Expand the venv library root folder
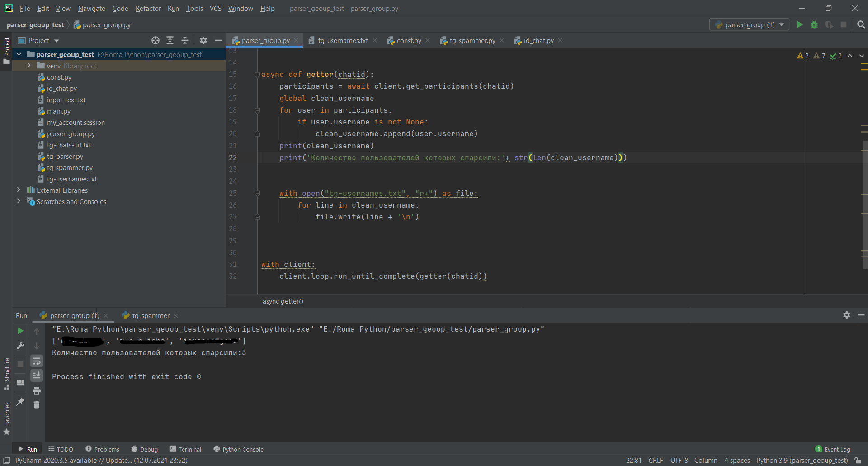Image resolution: width=868 pixels, height=466 pixels. [x=29, y=66]
